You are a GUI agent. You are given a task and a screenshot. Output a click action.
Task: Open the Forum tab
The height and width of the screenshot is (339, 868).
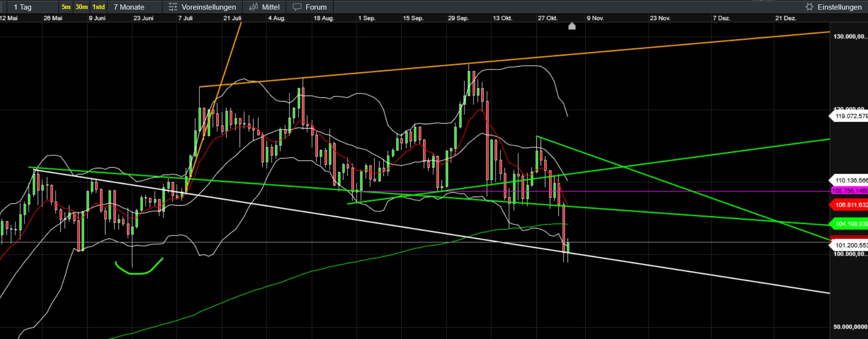click(316, 7)
